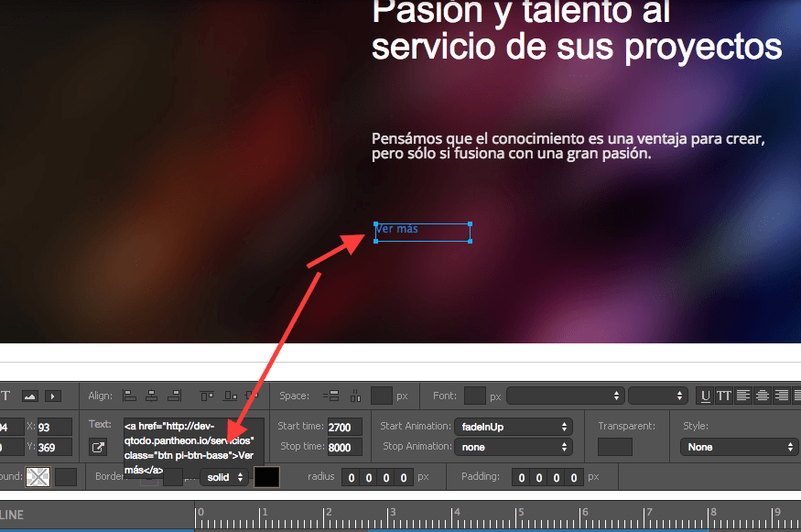Open the border style solid dropdown

(225, 477)
